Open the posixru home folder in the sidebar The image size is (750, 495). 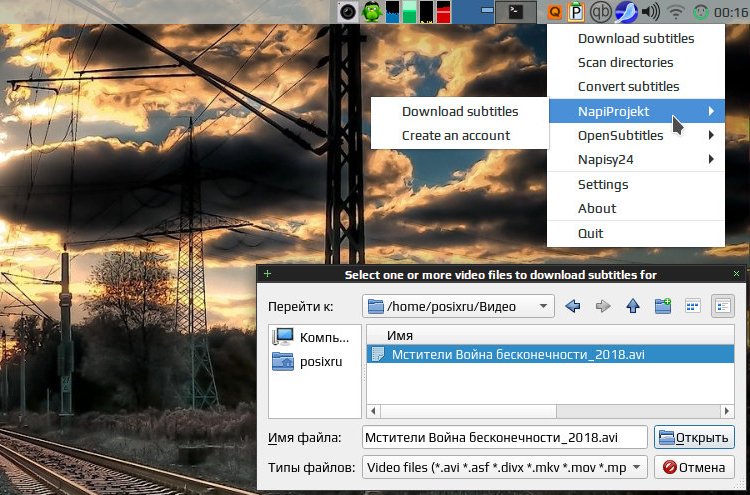315,362
